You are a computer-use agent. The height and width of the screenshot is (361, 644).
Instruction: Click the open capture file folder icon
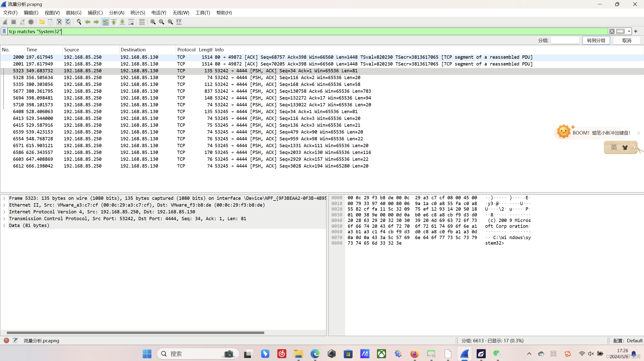42,22
